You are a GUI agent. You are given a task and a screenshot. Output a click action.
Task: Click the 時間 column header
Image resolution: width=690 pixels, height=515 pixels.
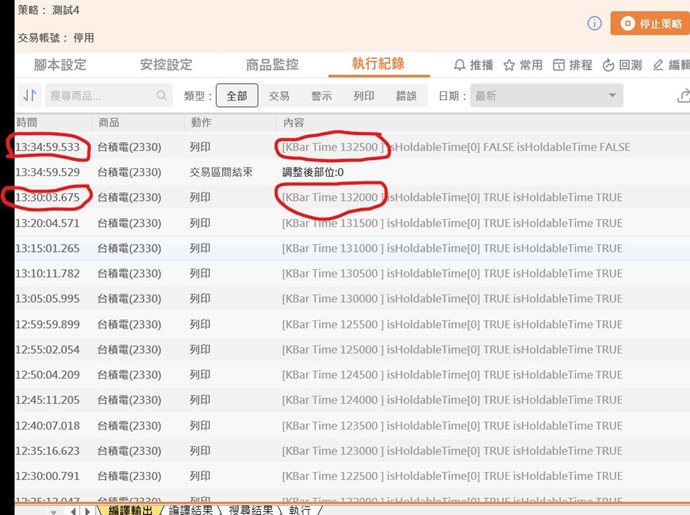coord(26,122)
